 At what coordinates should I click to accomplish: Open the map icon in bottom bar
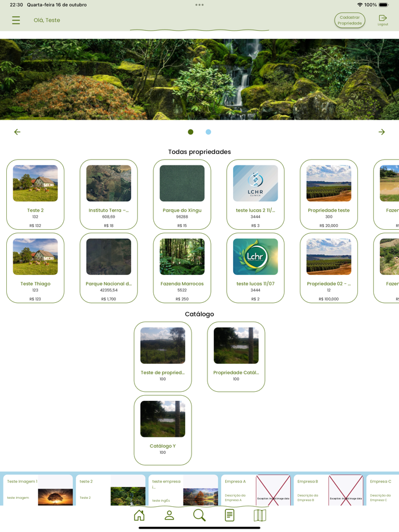pyautogui.click(x=260, y=515)
